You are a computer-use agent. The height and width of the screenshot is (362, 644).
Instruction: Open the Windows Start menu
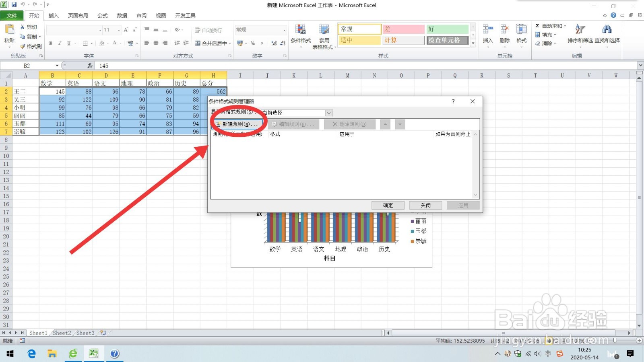10,354
